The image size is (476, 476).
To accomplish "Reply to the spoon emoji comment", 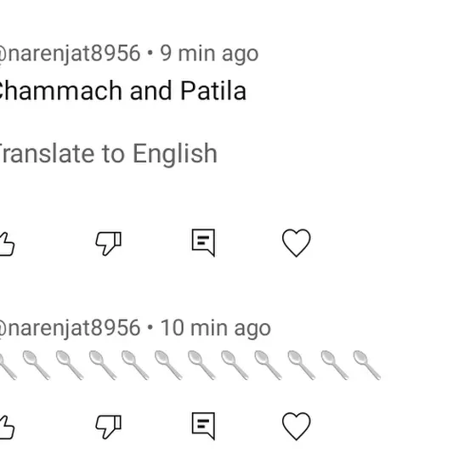I will point(203,426).
